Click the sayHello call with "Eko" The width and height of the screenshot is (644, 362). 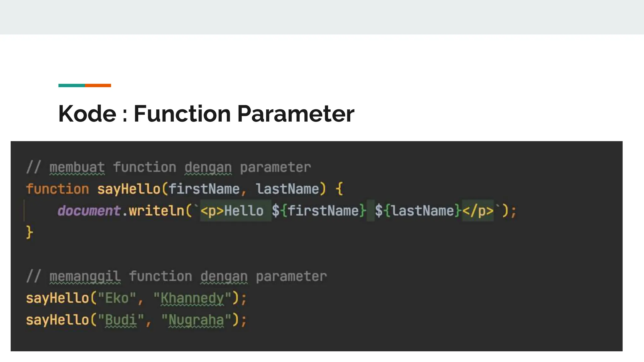(136, 298)
